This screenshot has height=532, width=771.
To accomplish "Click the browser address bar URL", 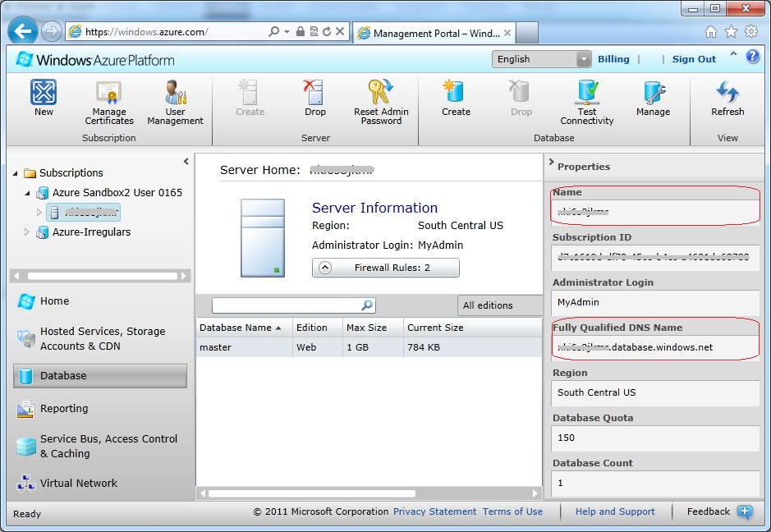I will pyautogui.click(x=146, y=32).
